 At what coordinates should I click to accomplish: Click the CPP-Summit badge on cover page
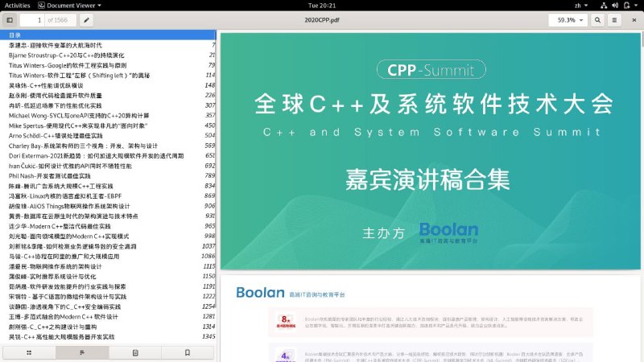point(431,70)
